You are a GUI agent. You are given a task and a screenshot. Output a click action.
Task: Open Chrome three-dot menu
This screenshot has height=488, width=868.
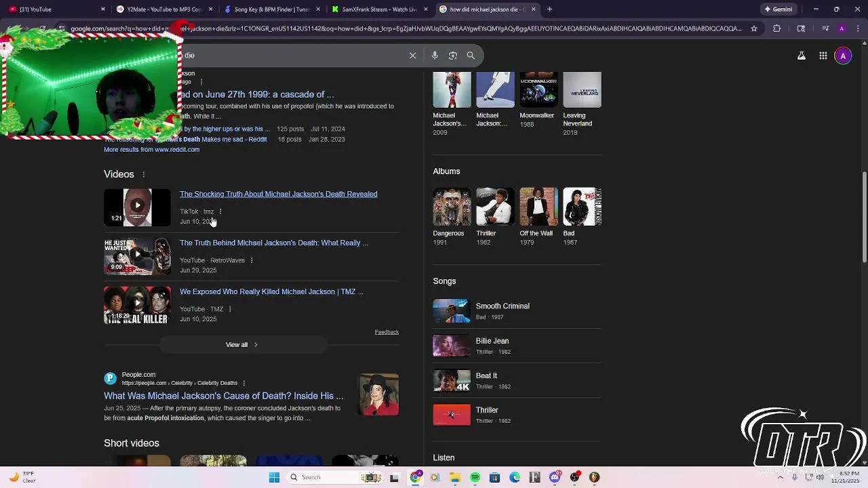(x=856, y=28)
